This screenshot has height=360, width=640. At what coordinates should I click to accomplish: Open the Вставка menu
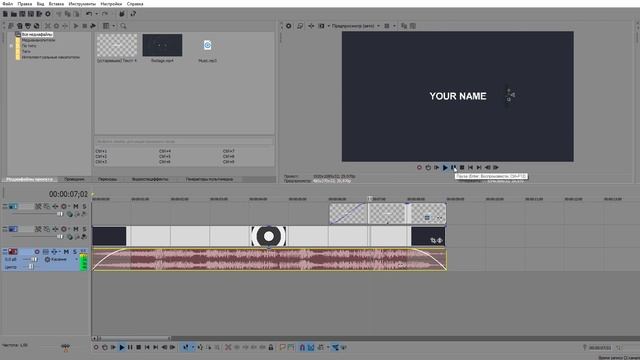(x=56, y=4)
